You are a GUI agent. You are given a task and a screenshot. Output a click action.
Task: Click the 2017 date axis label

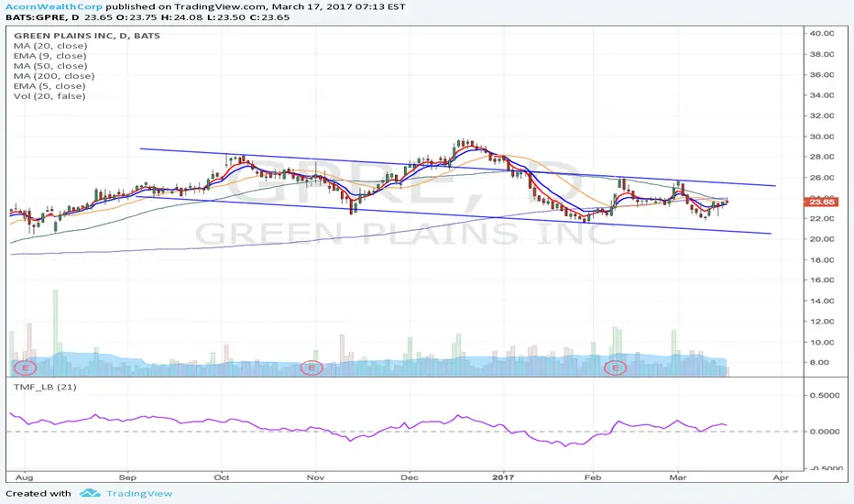coord(503,477)
